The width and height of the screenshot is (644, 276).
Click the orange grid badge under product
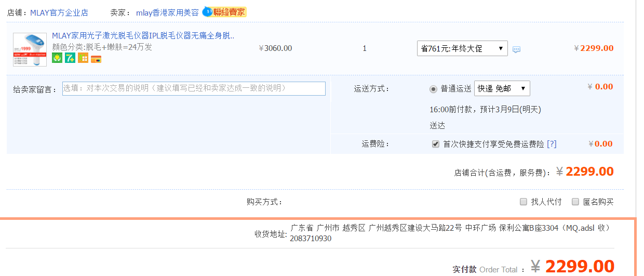pyautogui.click(x=83, y=58)
